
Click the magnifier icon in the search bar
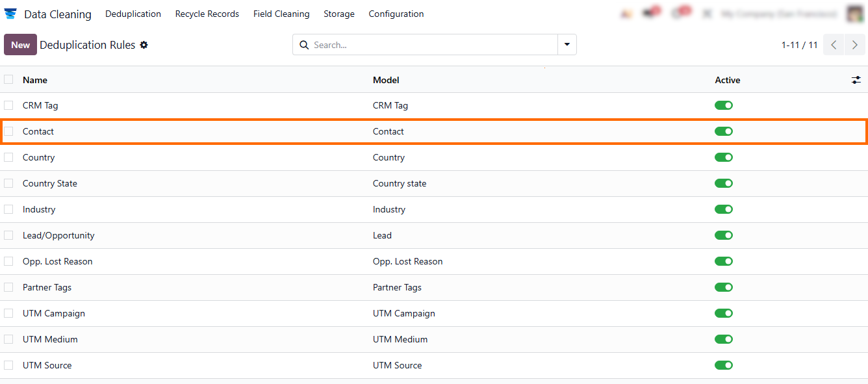304,45
